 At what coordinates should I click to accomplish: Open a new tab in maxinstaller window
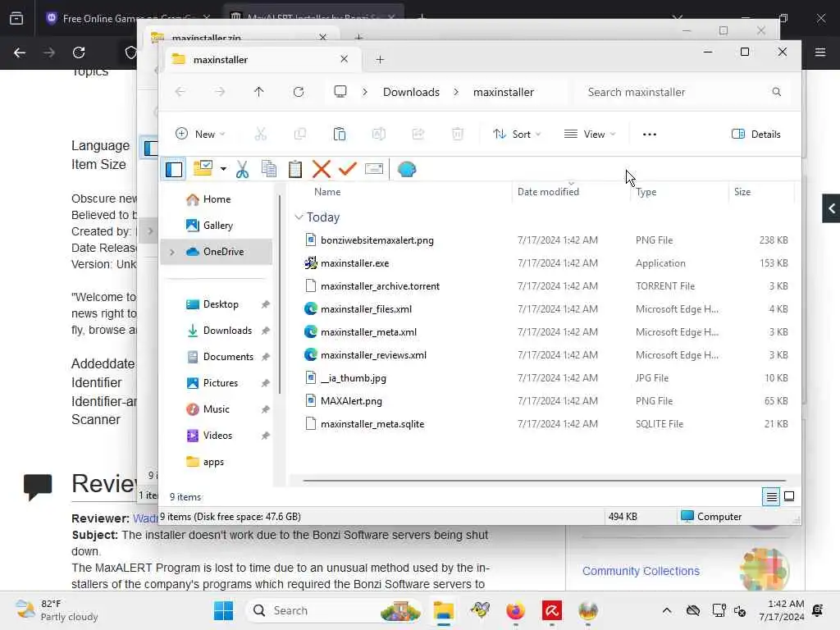coord(380,59)
